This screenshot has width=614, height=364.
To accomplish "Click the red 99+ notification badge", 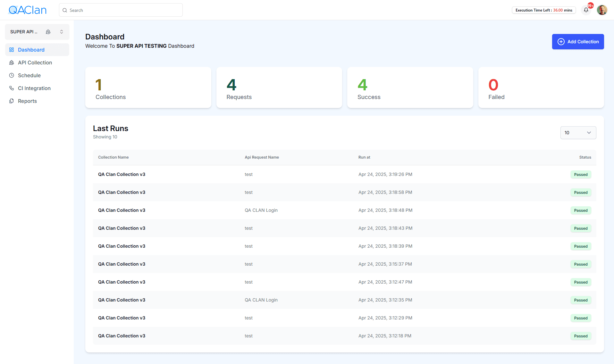I will tap(590, 5).
